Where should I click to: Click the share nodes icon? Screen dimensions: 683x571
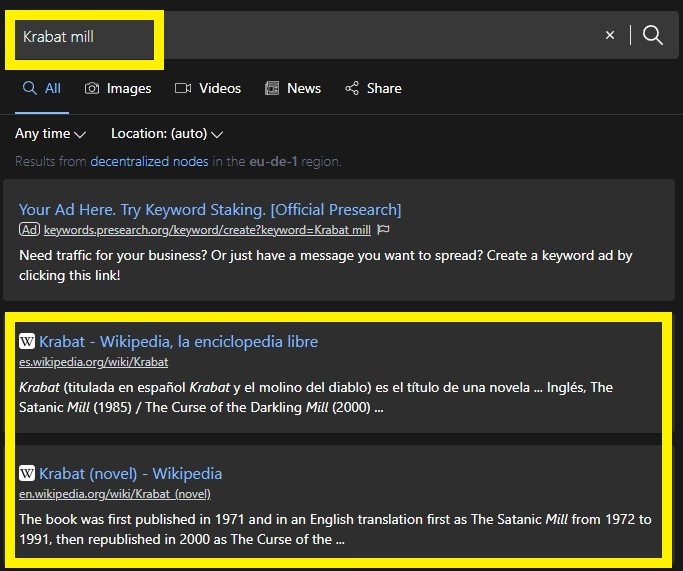(352, 88)
